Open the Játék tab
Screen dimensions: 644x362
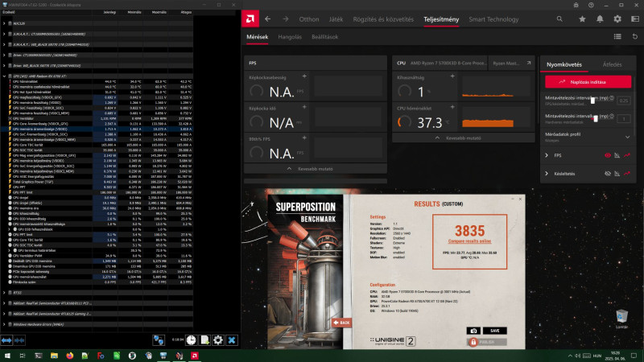pyautogui.click(x=336, y=19)
